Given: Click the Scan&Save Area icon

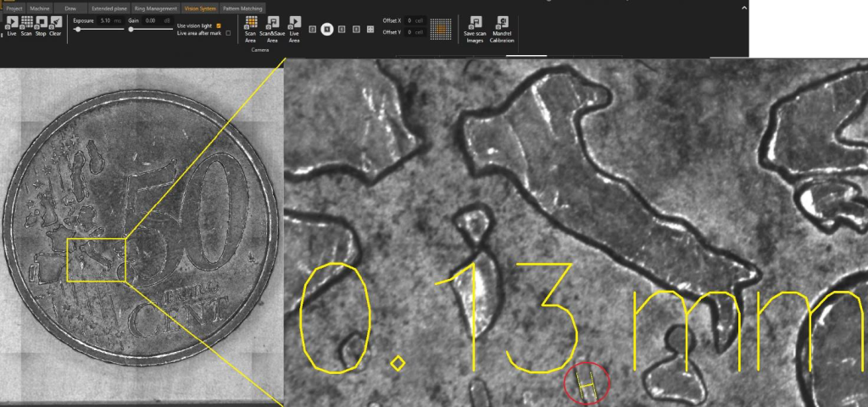Looking at the screenshot, I should pyautogui.click(x=272, y=21).
